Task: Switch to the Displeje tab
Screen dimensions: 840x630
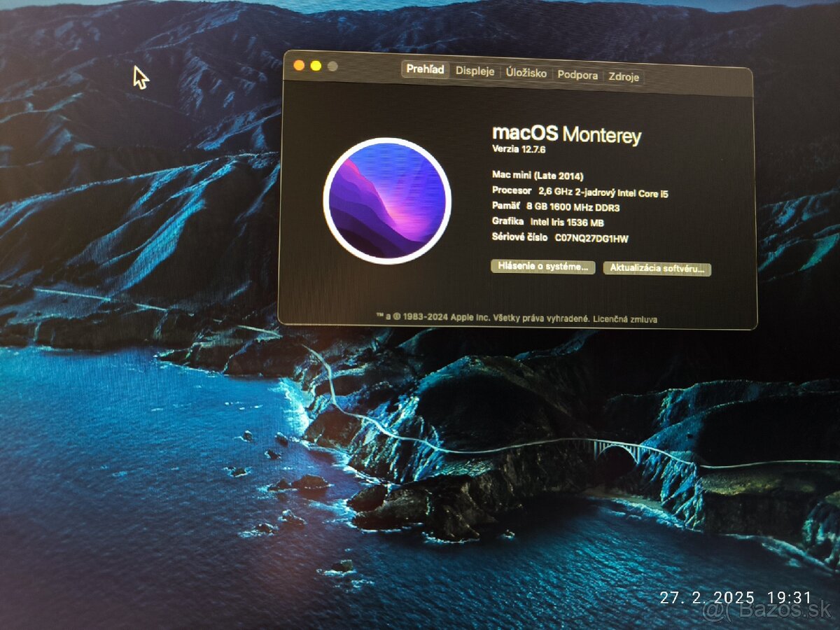Action: [474, 71]
